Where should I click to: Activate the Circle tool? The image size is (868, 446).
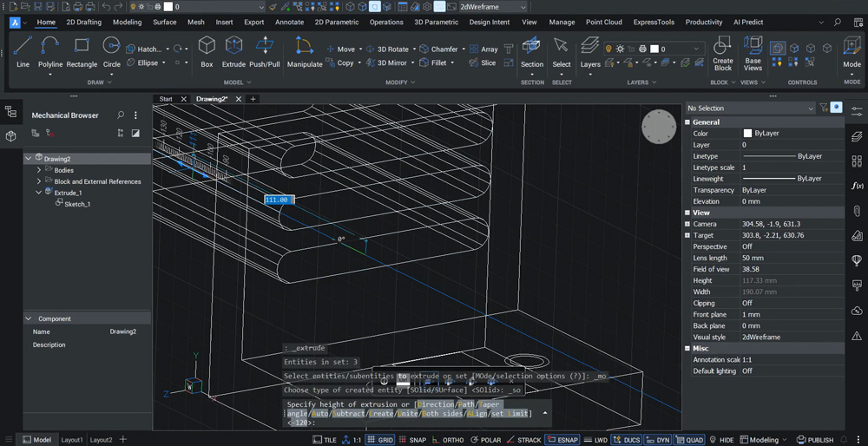coord(112,51)
